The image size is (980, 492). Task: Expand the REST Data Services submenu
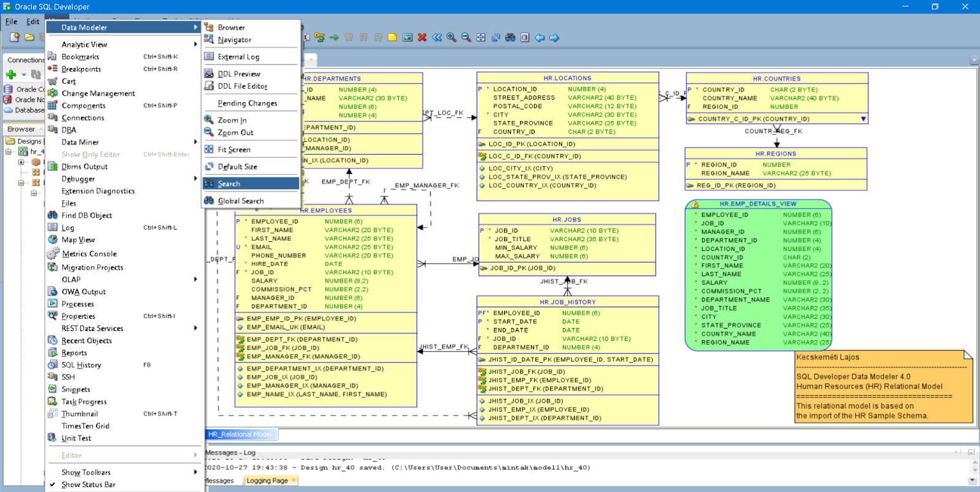coord(124,329)
